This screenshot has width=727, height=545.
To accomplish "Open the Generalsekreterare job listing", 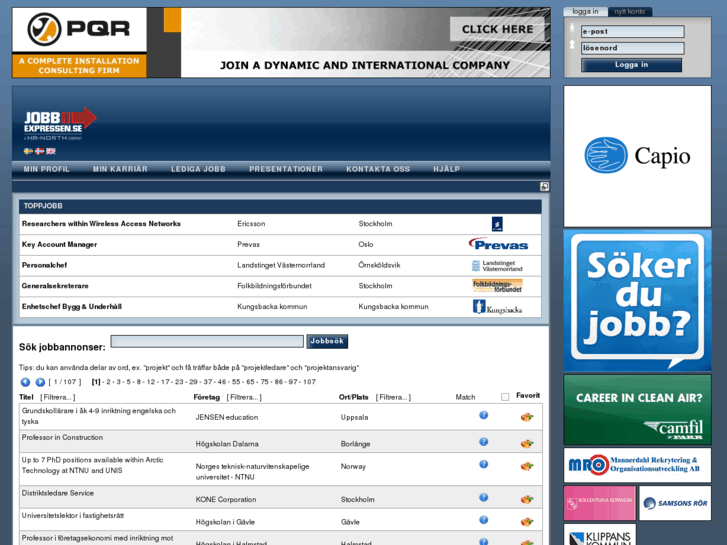I will (55, 286).
